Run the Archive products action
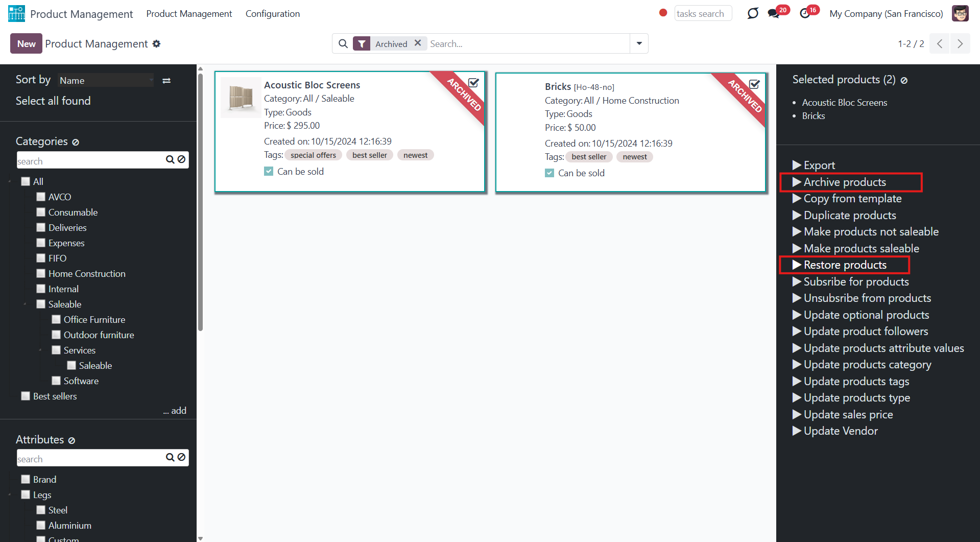Image resolution: width=980 pixels, height=542 pixels. (x=839, y=182)
